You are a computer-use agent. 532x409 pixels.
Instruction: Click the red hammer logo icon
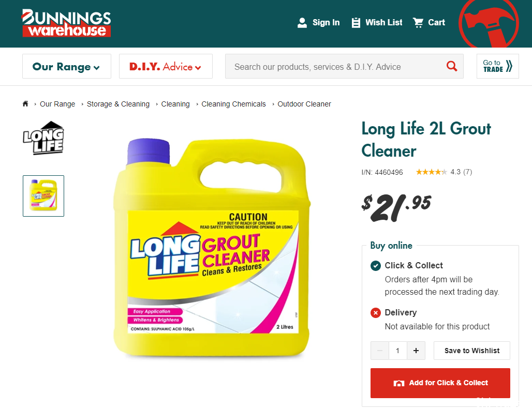tap(489, 23)
